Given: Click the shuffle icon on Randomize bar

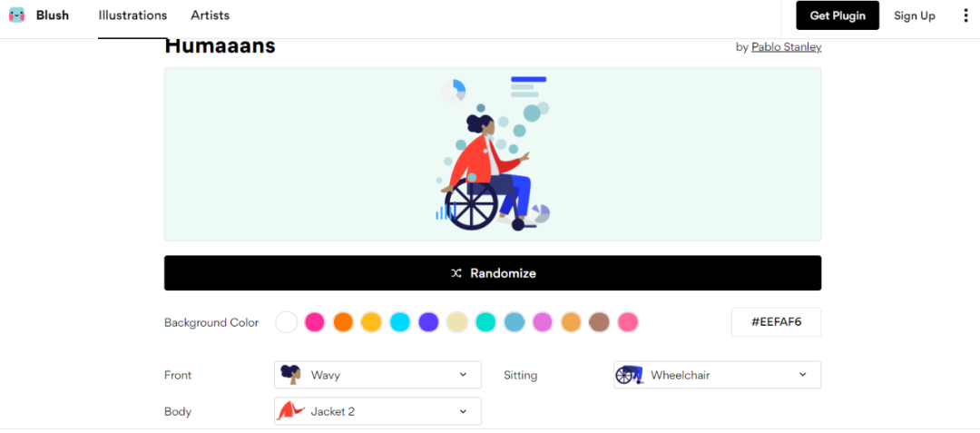Looking at the screenshot, I should pos(456,273).
